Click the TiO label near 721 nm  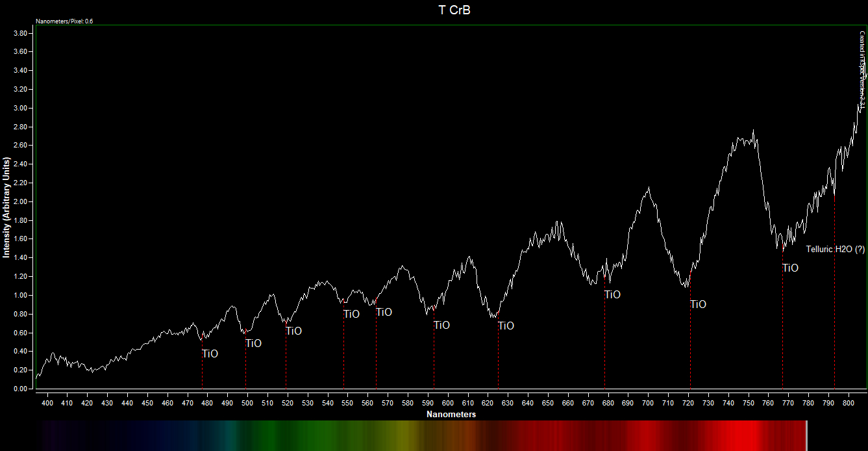[698, 304]
